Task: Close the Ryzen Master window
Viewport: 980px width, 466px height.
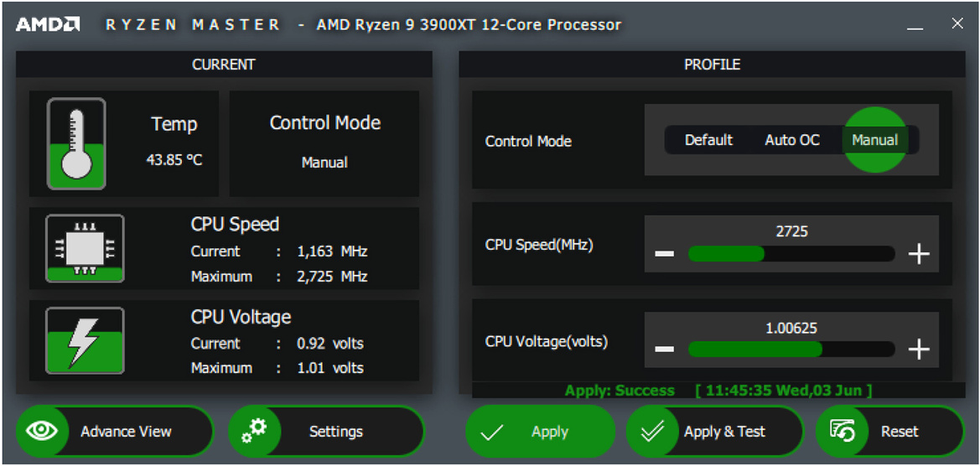Action: [957, 23]
